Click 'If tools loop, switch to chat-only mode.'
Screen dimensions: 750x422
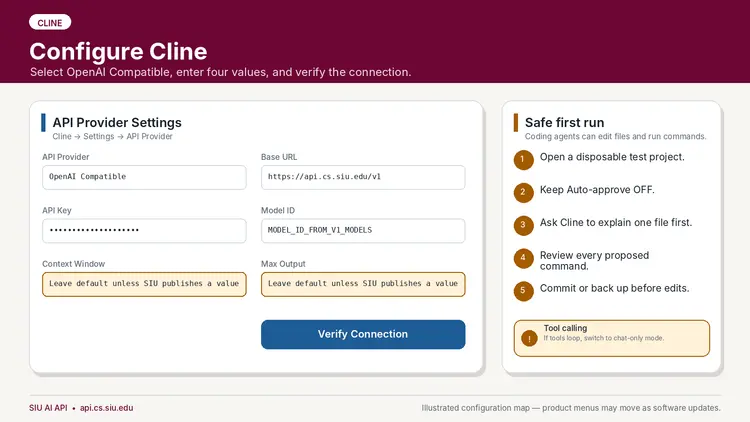(604, 338)
